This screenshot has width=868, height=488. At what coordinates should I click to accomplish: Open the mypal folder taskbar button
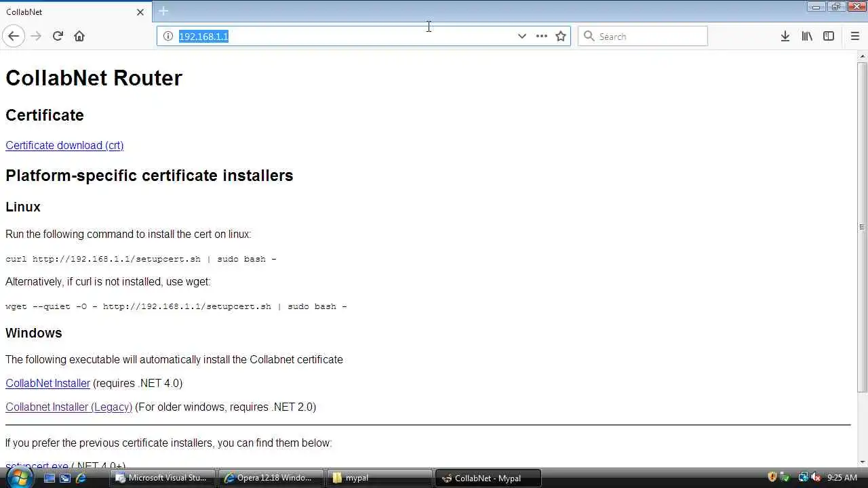(379, 478)
